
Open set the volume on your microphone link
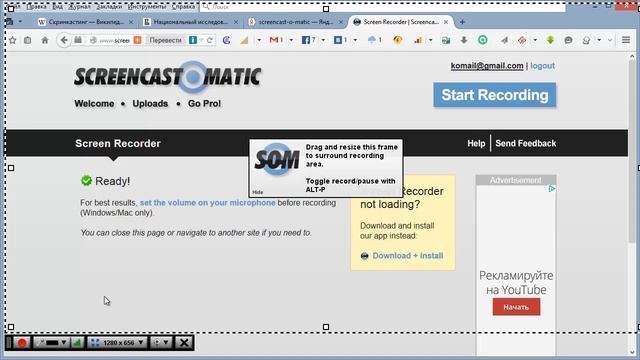pos(207,203)
